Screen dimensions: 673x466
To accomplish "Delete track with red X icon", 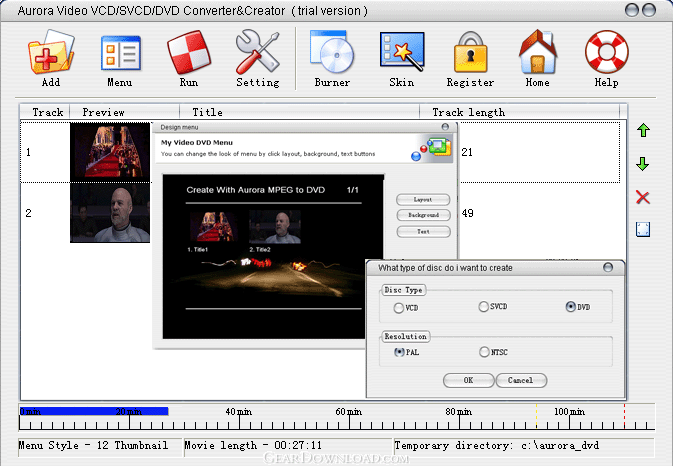I will pos(643,197).
